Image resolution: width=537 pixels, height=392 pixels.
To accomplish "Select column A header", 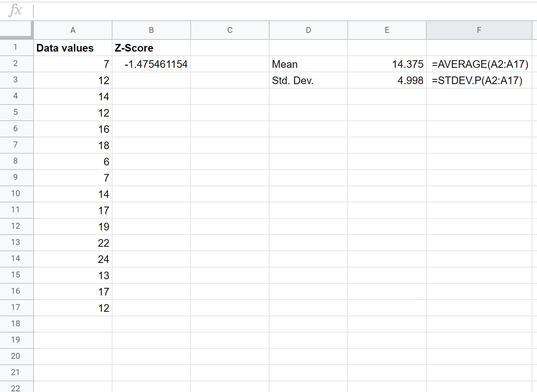I will click(x=73, y=30).
